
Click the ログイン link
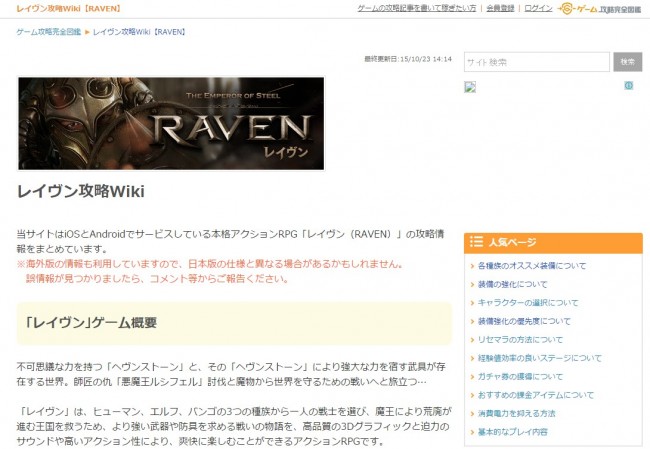(538, 8)
